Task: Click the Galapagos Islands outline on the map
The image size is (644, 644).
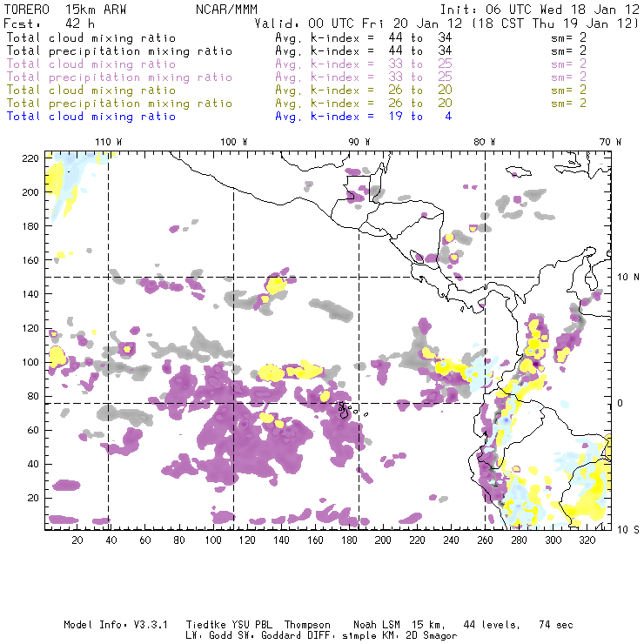Action: pyautogui.click(x=345, y=407)
